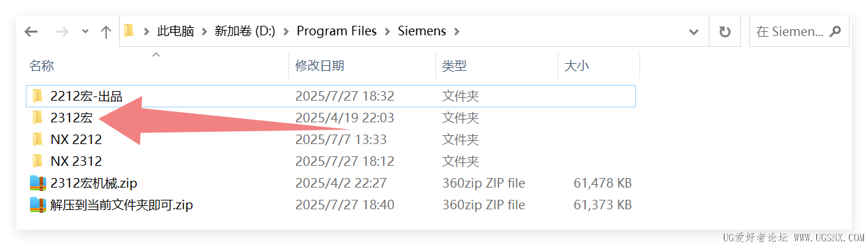Sort files by 修改日期 column
The image size is (868, 246).
tap(320, 66)
